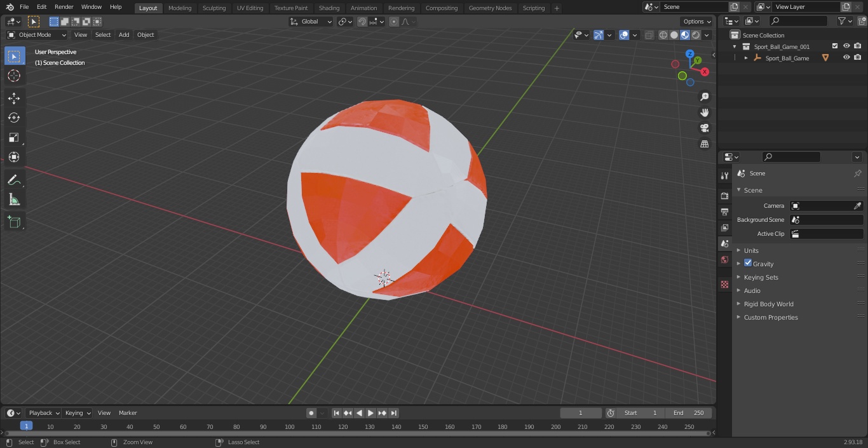Select the Transform tool
Viewport: 868px width, 448px height.
click(x=14, y=157)
